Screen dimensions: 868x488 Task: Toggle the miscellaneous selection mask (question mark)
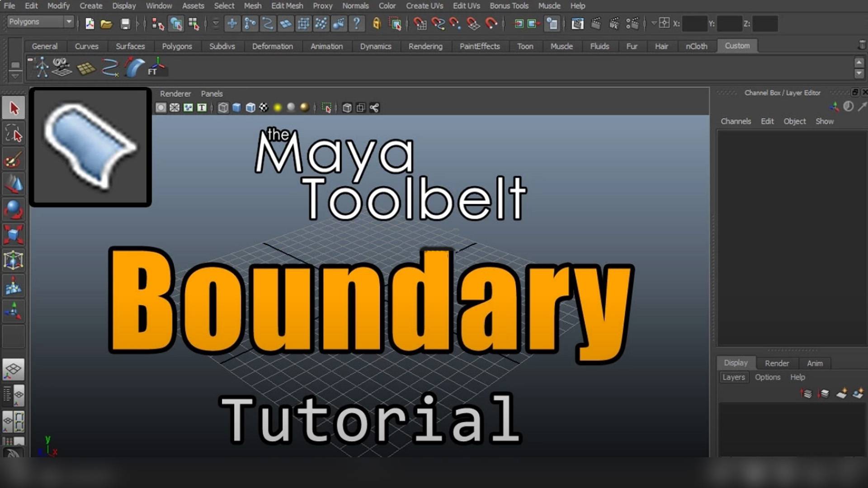point(357,23)
